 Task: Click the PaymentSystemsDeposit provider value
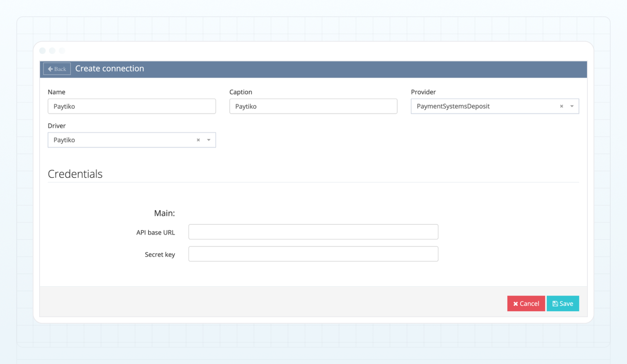[453, 107]
